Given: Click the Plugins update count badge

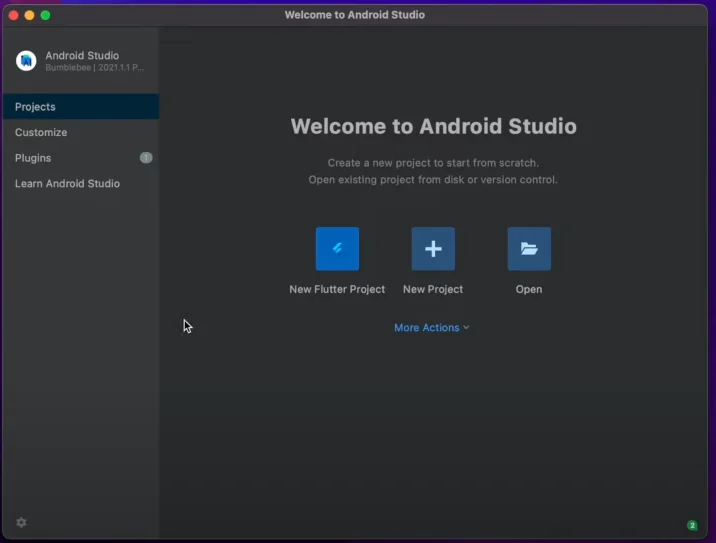Looking at the screenshot, I should [x=146, y=158].
